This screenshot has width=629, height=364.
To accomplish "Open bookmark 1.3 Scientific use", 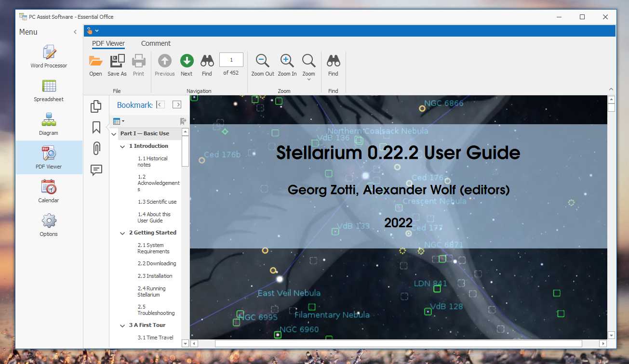I will pos(157,202).
